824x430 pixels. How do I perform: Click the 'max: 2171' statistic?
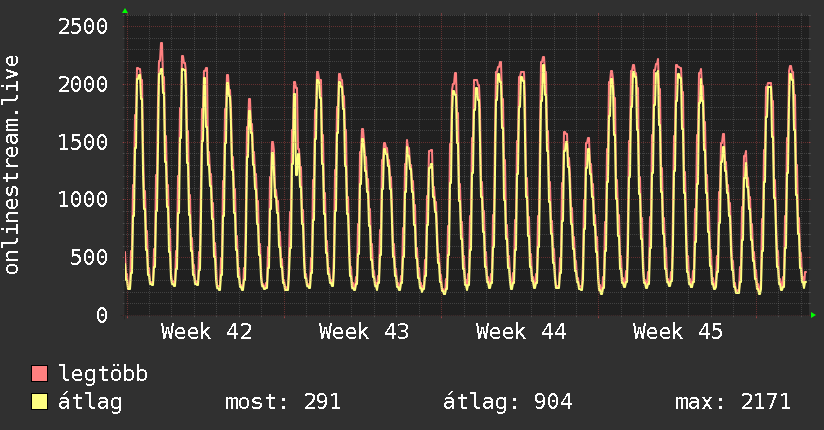click(733, 402)
